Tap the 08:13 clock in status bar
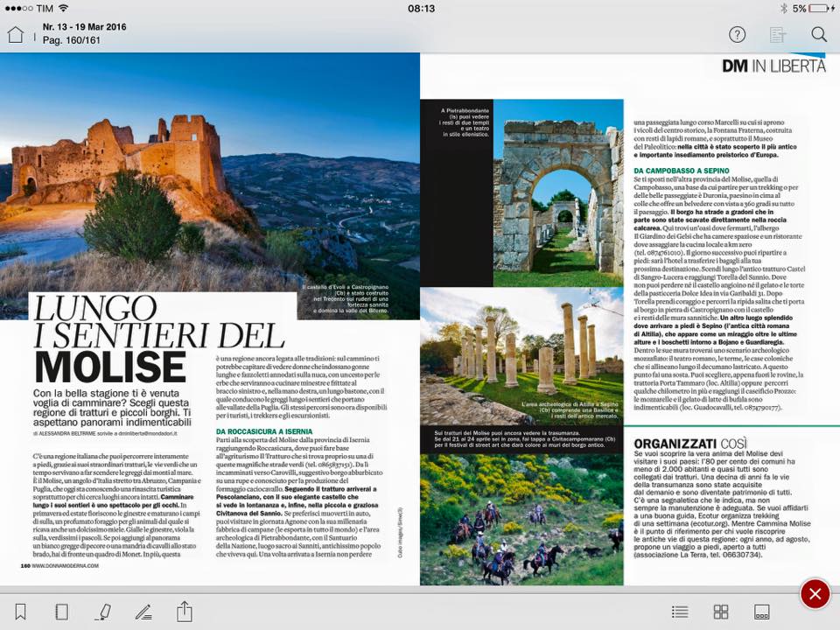 (x=421, y=9)
